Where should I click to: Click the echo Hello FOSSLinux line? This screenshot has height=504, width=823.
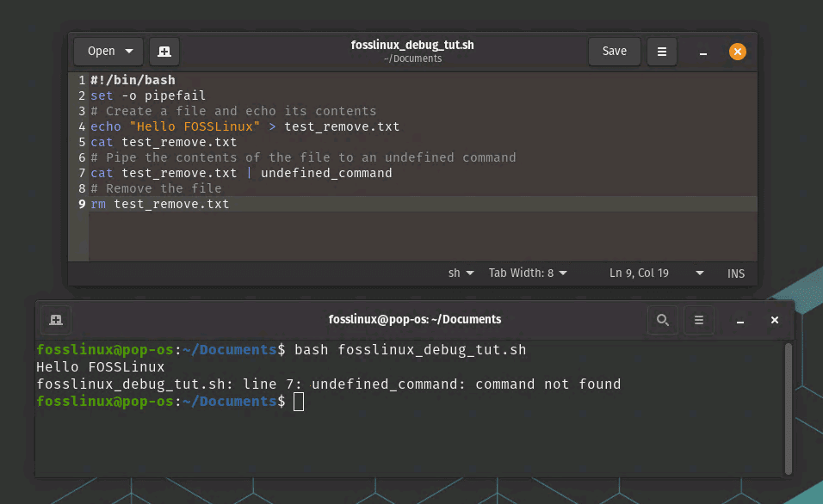[245, 126]
